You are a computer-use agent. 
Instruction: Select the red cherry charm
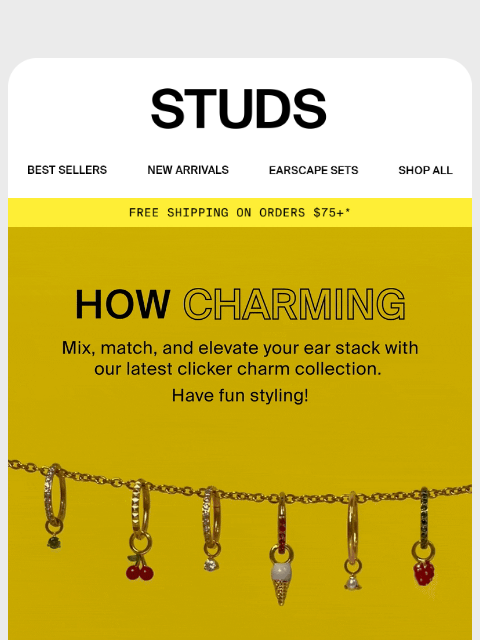pos(140,568)
